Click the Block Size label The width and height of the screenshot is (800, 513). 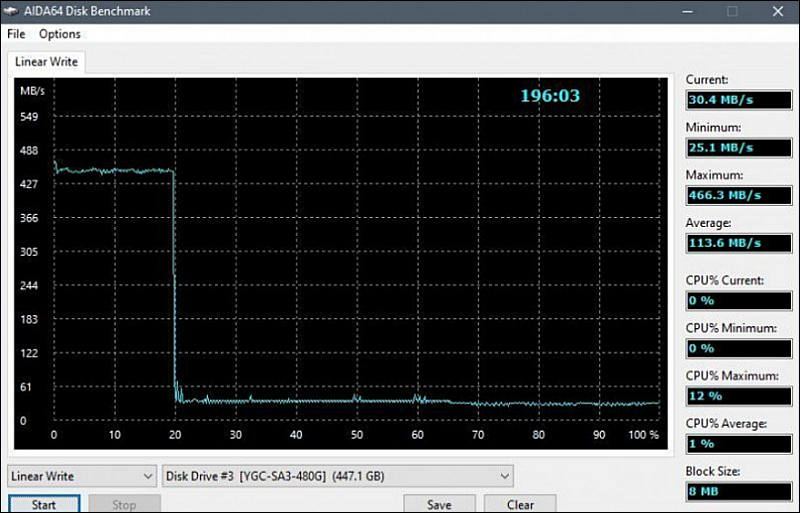coord(713,471)
